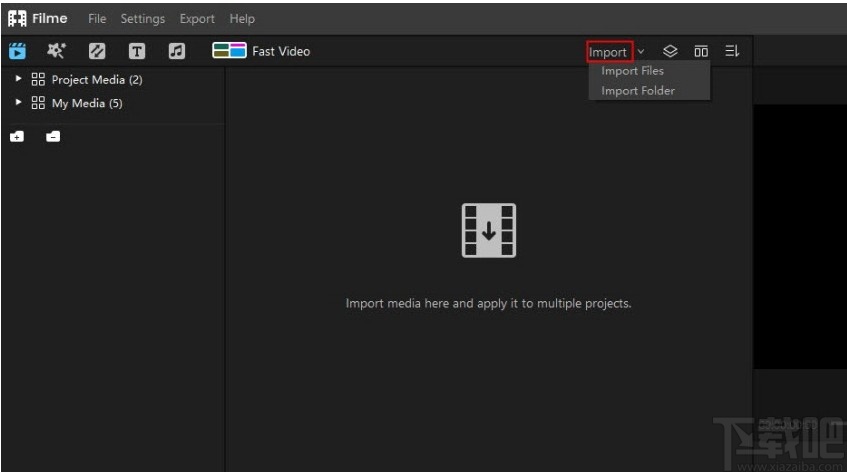
Task: Remove folder with minus icon
Action: (53, 137)
